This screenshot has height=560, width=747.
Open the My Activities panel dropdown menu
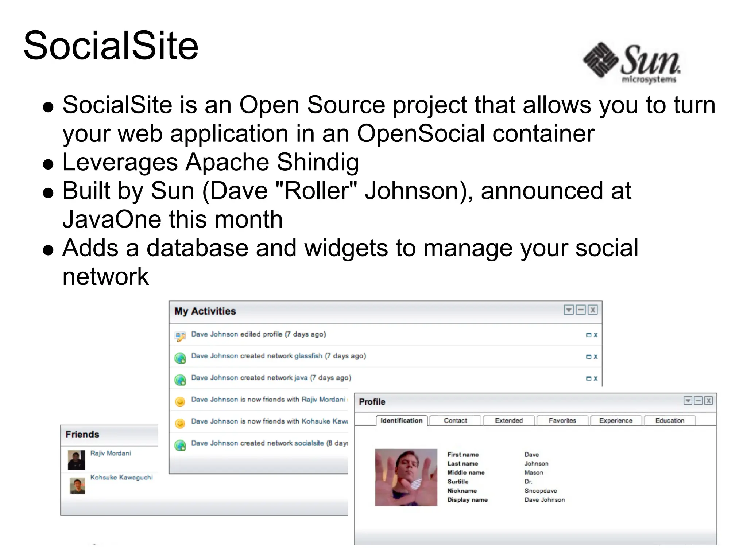pyautogui.click(x=568, y=310)
